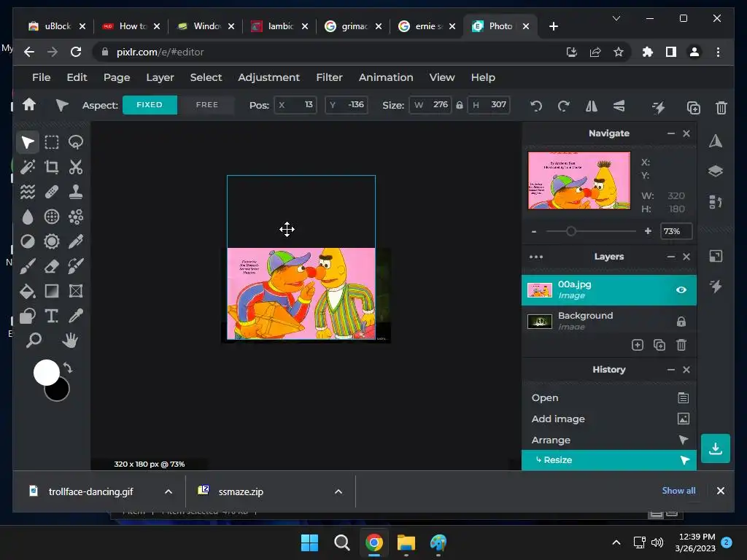Open the File menu
The image size is (747, 560).
[42, 77]
